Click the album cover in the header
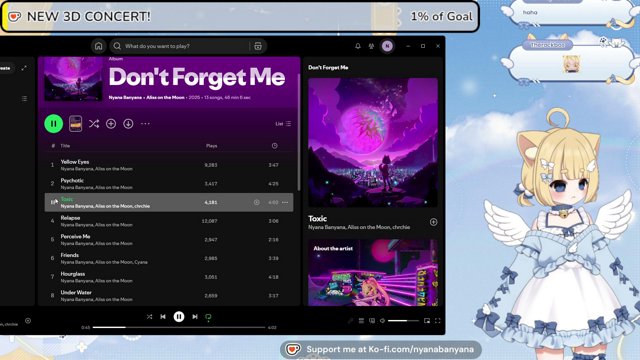Image resolution: width=640 pixels, height=360 pixels. pyautogui.click(x=73, y=79)
